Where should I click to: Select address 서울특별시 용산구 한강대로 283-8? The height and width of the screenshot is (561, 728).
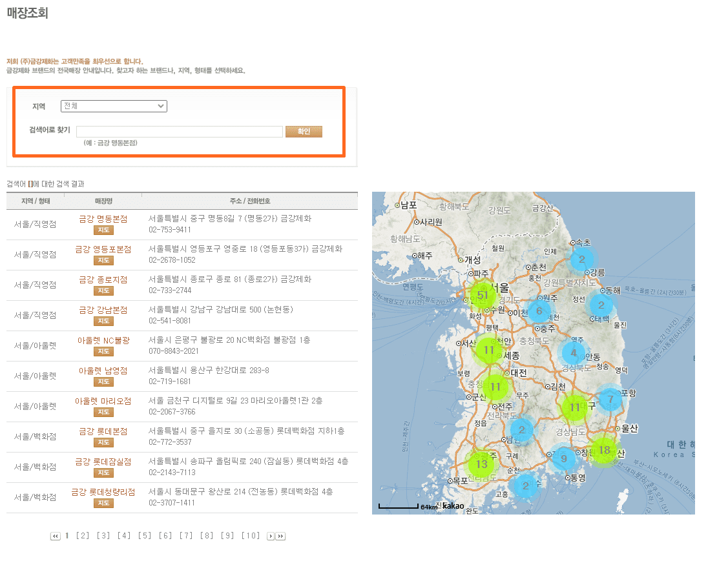pos(209,371)
